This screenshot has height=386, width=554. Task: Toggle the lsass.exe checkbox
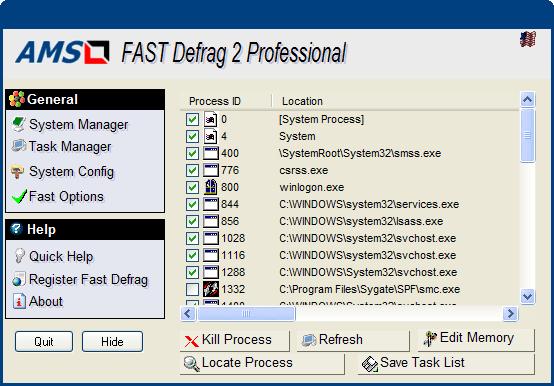192,221
